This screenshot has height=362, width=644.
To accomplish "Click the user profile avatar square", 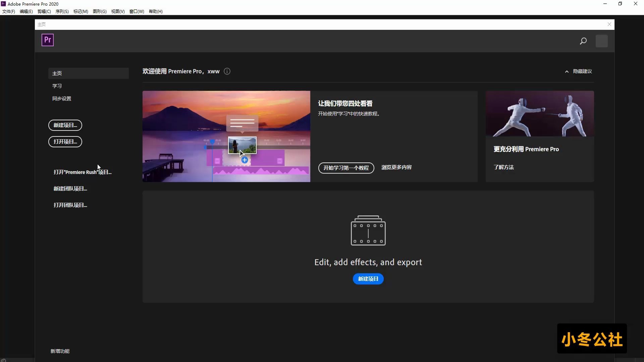I will pyautogui.click(x=601, y=41).
